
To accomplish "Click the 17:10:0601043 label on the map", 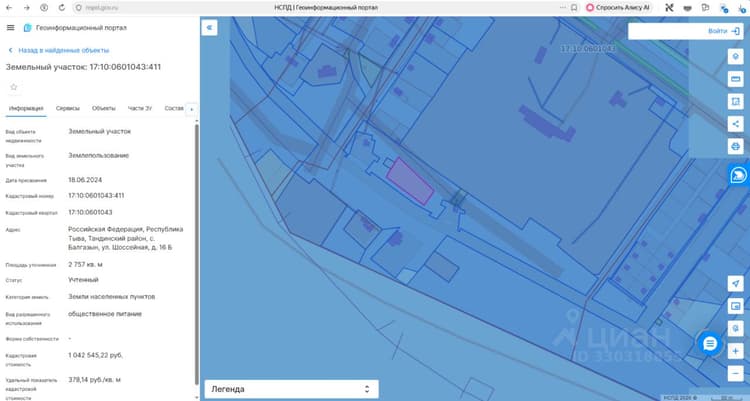I will pyautogui.click(x=588, y=49).
